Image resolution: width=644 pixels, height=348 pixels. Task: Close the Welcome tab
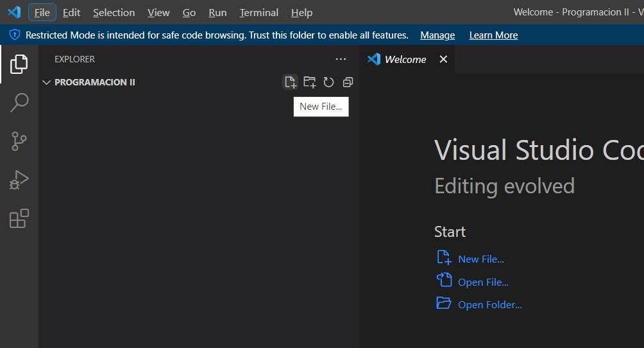443,59
